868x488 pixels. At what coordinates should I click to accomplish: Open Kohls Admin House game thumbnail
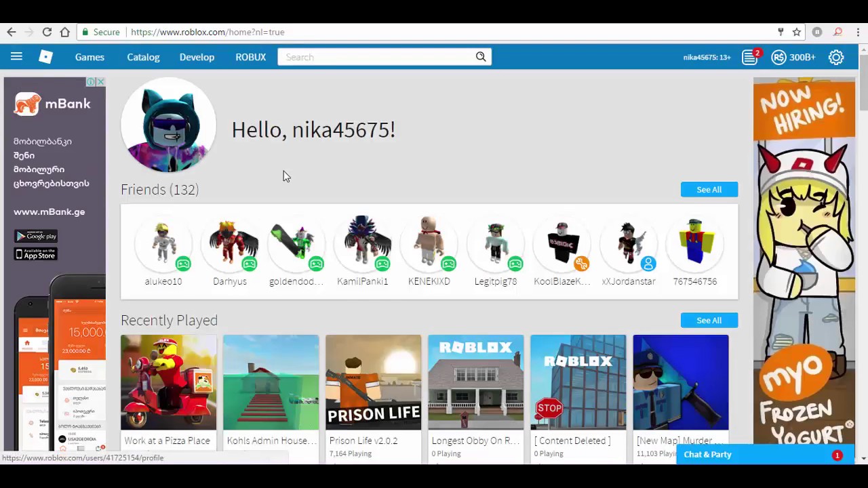coord(271,382)
